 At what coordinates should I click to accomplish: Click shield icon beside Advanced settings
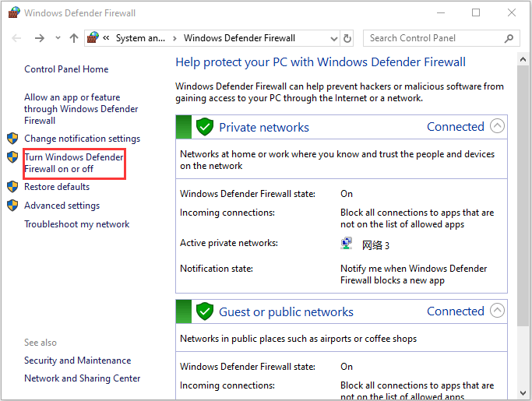12,206
